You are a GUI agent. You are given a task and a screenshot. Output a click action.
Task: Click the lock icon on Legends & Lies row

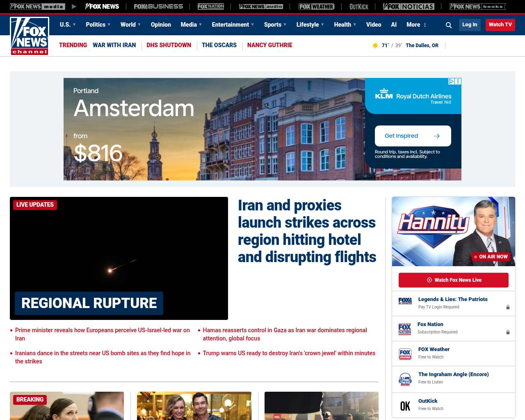[508, 307]
